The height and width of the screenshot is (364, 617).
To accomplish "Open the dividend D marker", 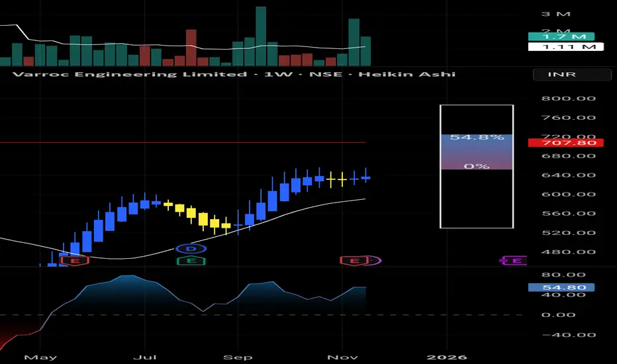I will [x=191, y=249].
